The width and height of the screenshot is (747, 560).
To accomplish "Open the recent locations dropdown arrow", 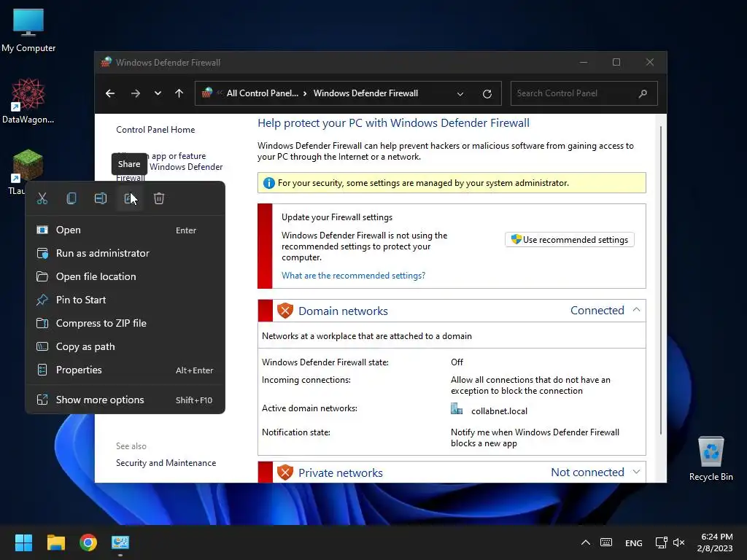I will pyautogui.click(x=158, y=93).
